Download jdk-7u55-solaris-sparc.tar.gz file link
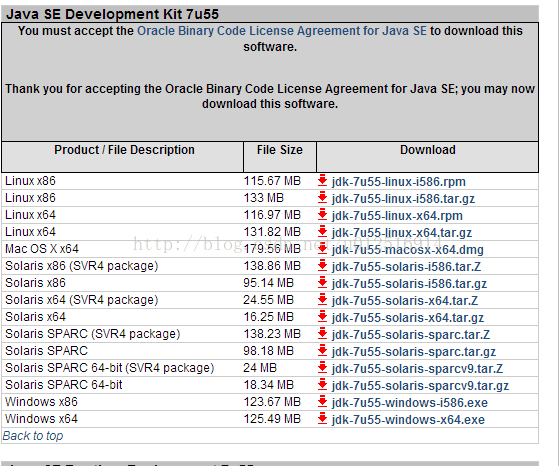The image size is (559, 466). pos(414,352)
